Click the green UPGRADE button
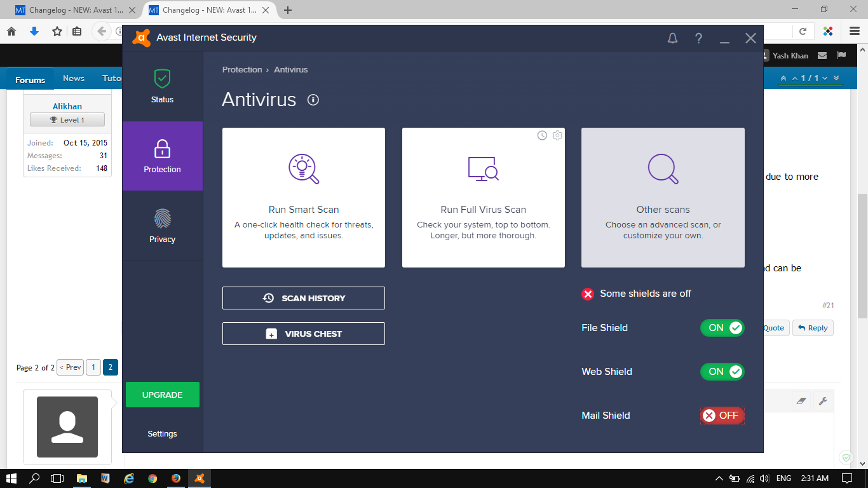Viewport: 868px width, 488px height. tap(163, 395)
